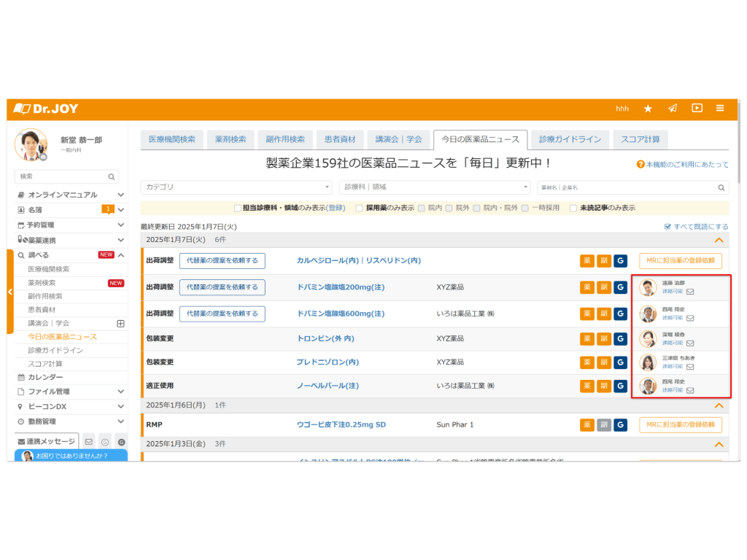Click mail icon beside 三津間 ちあき
Screen dimensions: 747x560
coord(690,367)
